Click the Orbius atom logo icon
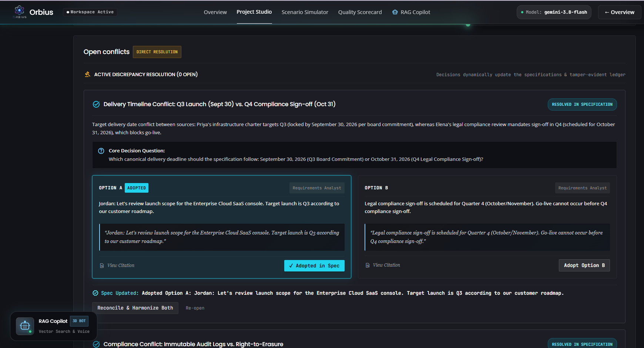 20,11
